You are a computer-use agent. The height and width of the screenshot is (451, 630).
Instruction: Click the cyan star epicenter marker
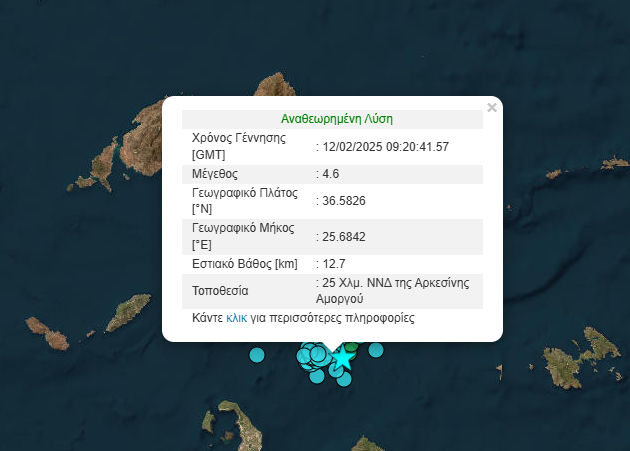coord(343,357)
